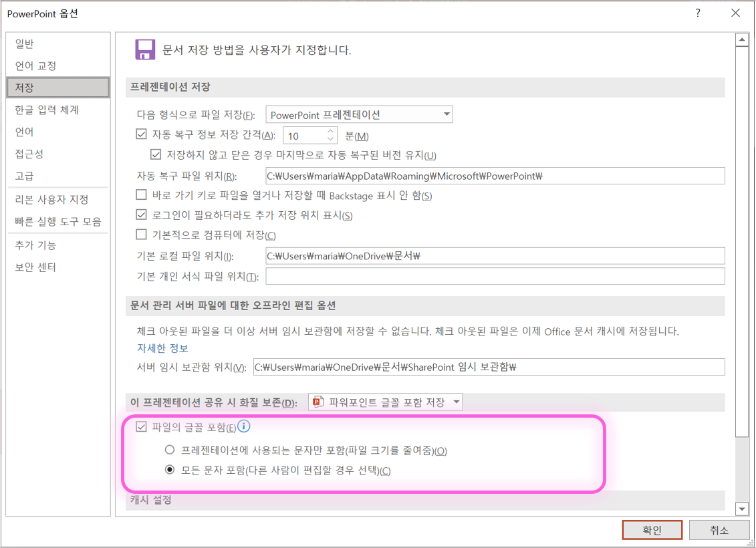
Task: Click the 기본 로컬 파일 위치 path field
Action: [x=495, y=256]
